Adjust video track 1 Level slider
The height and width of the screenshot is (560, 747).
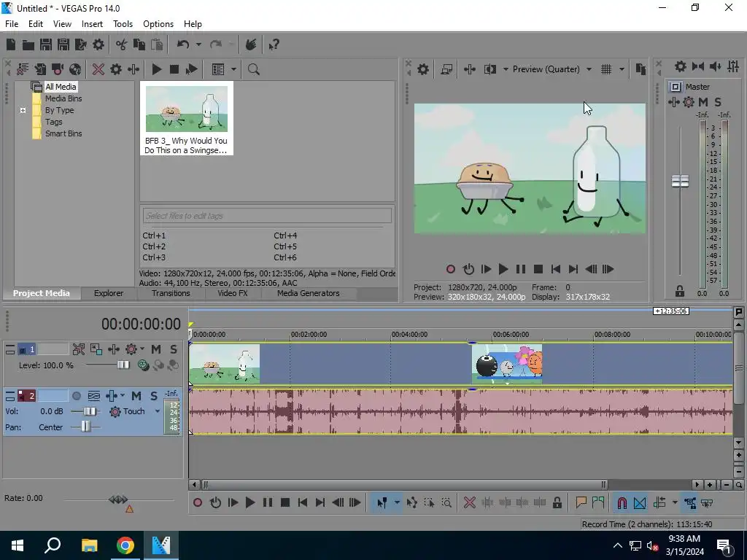click(123, 365)
